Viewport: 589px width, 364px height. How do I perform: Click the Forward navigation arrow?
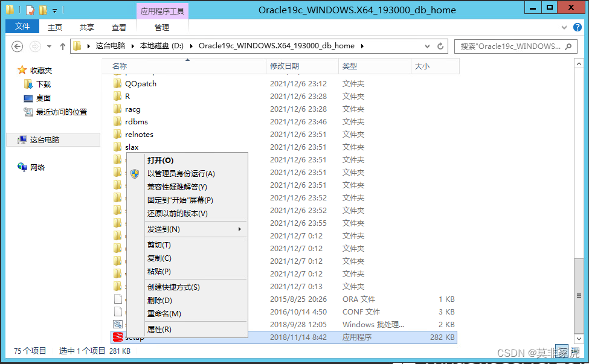pos(35,46)
